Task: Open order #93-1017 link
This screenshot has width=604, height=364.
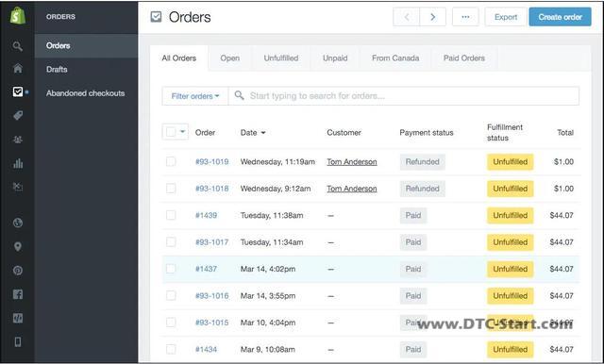Action: [211, 242]
